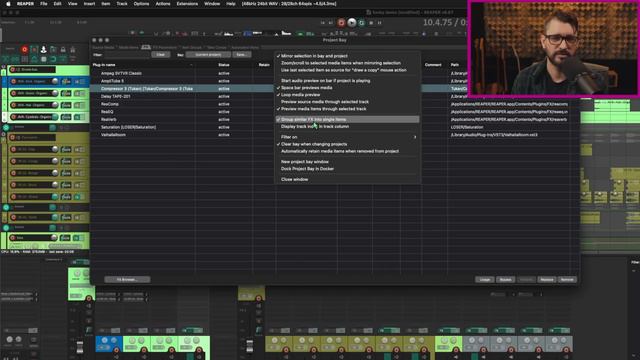Click the transport Record button

coord(342,23)
